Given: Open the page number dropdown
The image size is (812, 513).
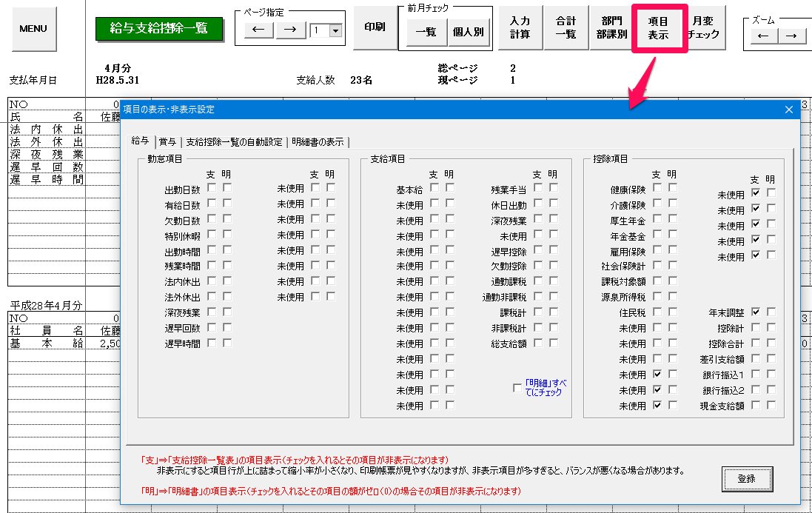Looking at the screenshot, I should (335, 30).
